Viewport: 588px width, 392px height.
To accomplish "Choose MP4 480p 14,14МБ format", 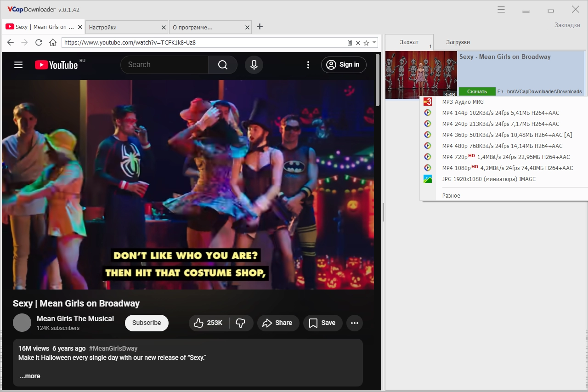I will click(504, 146).
